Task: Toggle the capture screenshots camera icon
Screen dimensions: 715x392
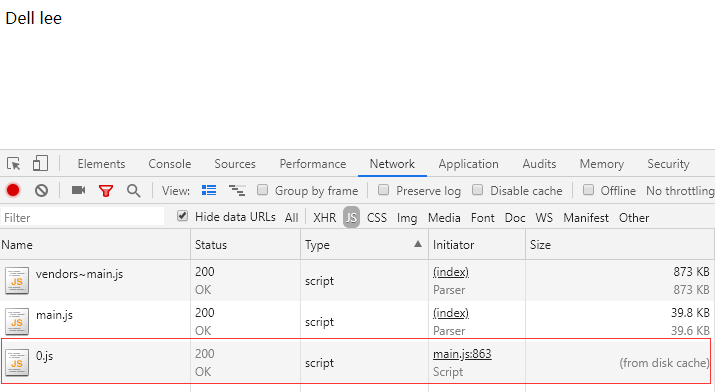Action: point(78,190)
